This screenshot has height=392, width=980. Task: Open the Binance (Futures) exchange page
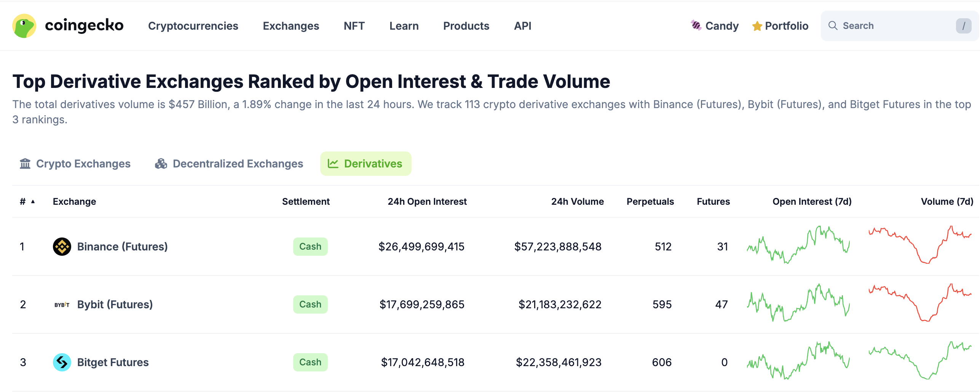pyautogui.click(x=123, y=246)
